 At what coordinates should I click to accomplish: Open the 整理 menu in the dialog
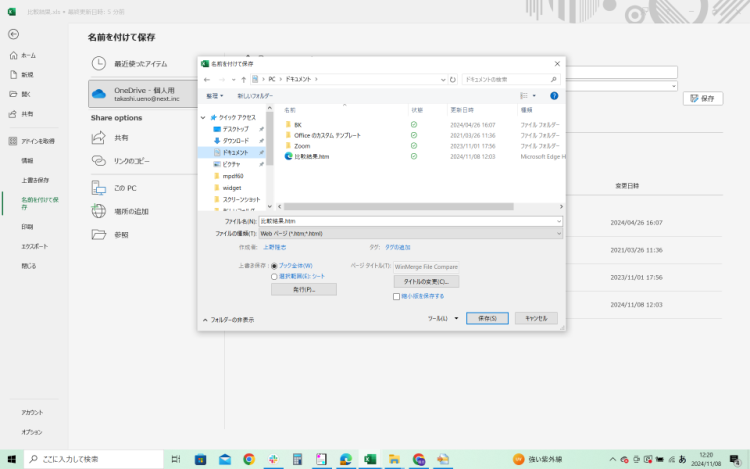click(214, 96)
